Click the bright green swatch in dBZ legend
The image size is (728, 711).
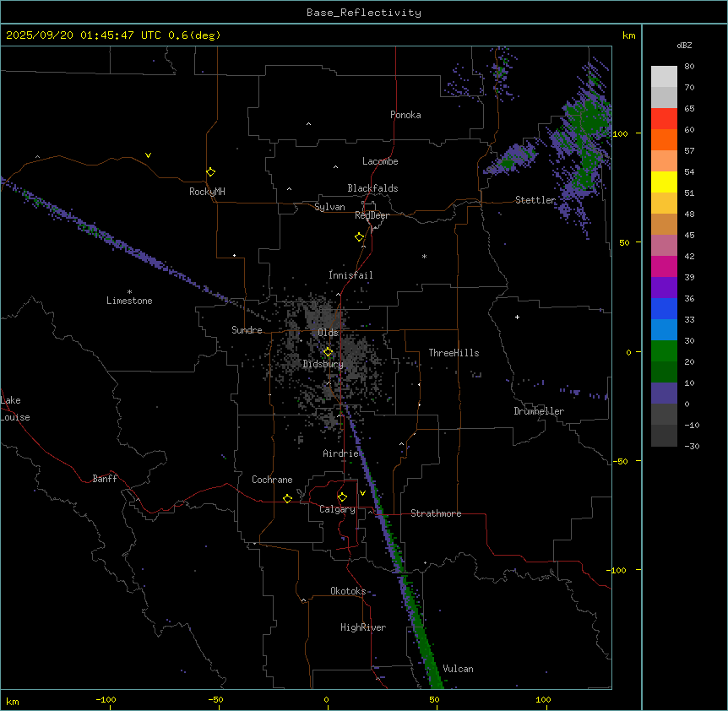[x=664, y=350]
